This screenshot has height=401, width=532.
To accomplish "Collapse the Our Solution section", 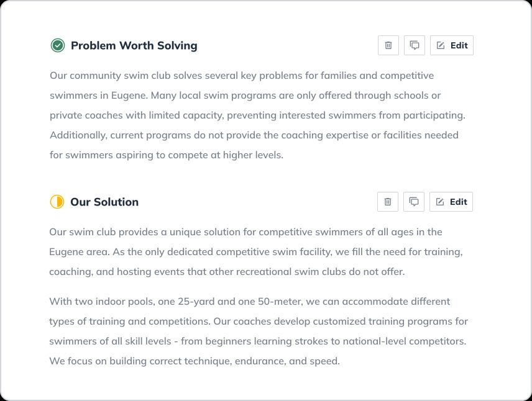I will 104,202.
